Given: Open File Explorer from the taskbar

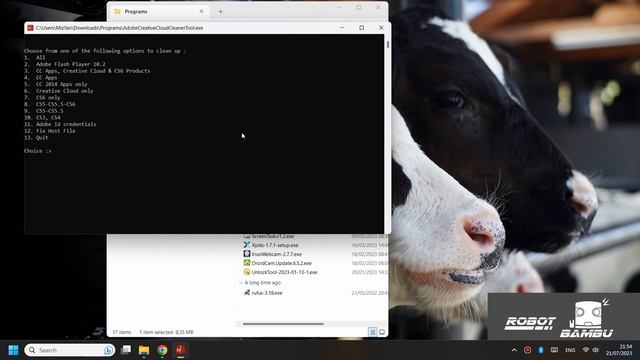Looking at the screenshot, I should click(x=144, y=350).
